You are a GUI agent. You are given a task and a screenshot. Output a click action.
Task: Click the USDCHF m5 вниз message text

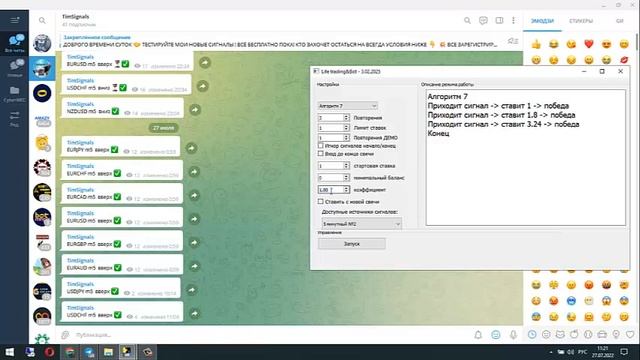[x=88, y=88]
